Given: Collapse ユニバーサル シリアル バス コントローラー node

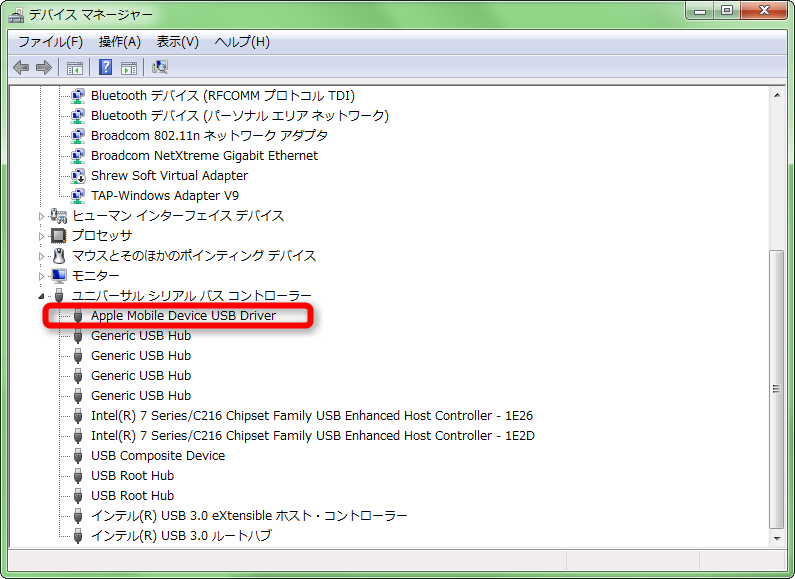Looking at the screenshot, I should [41, 296].
